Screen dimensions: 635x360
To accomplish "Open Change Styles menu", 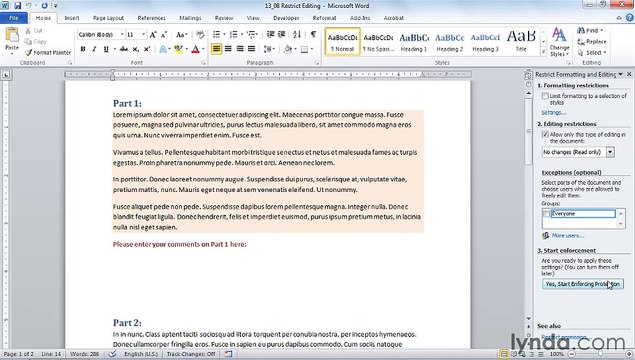I will pos(559,42).
